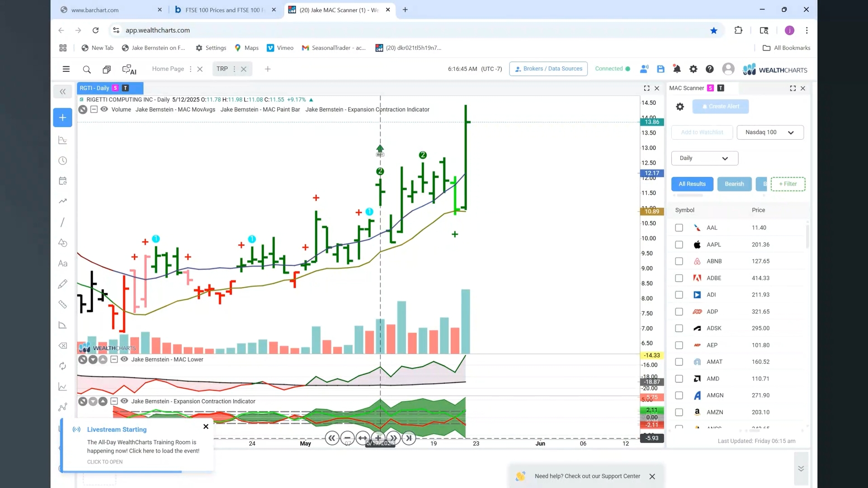Open the Livestream Starting notification
Viewport: 868px width, 488px height.
[137, 445]
